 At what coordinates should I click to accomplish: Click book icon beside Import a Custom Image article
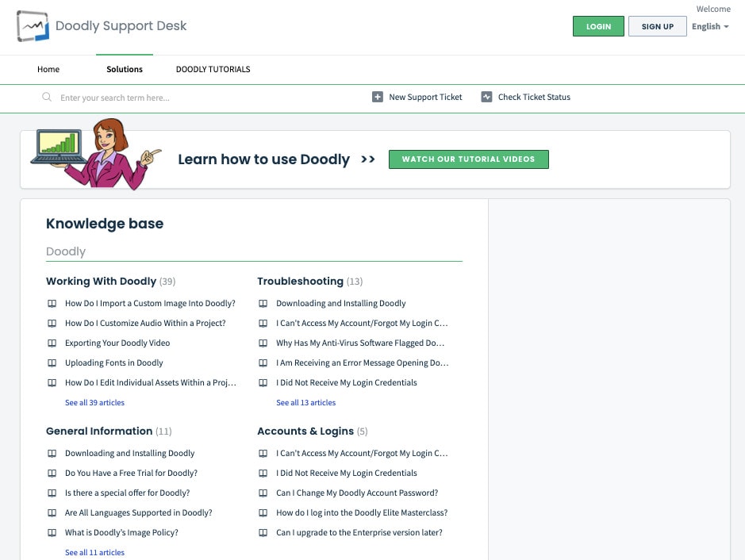(x=52, y=304)
